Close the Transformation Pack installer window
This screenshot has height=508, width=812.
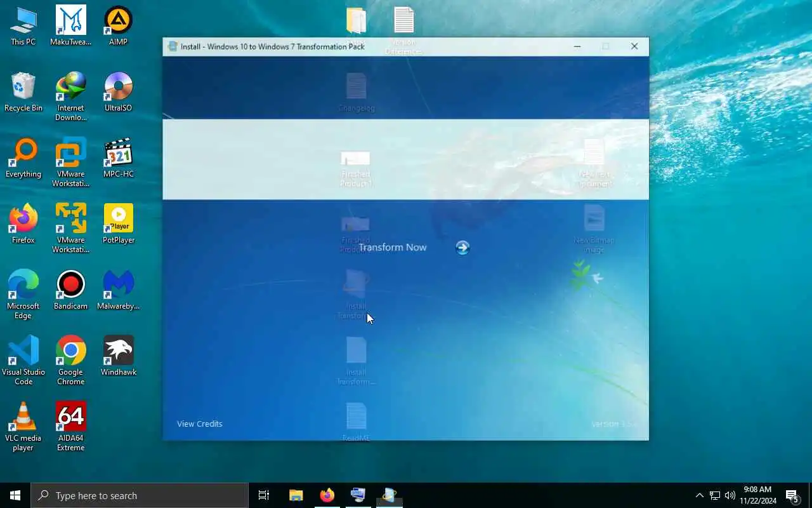tap(634, 46)
